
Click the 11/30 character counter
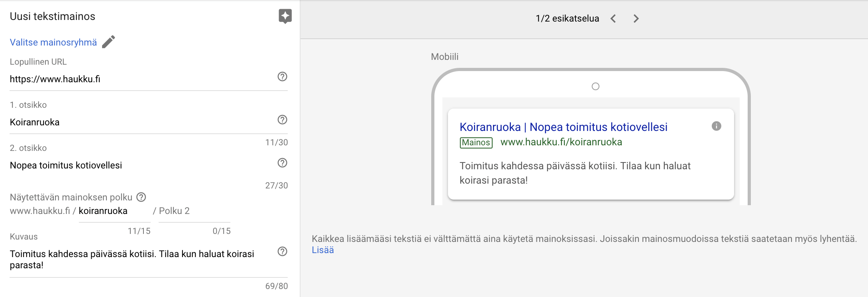tap(277, 143)
